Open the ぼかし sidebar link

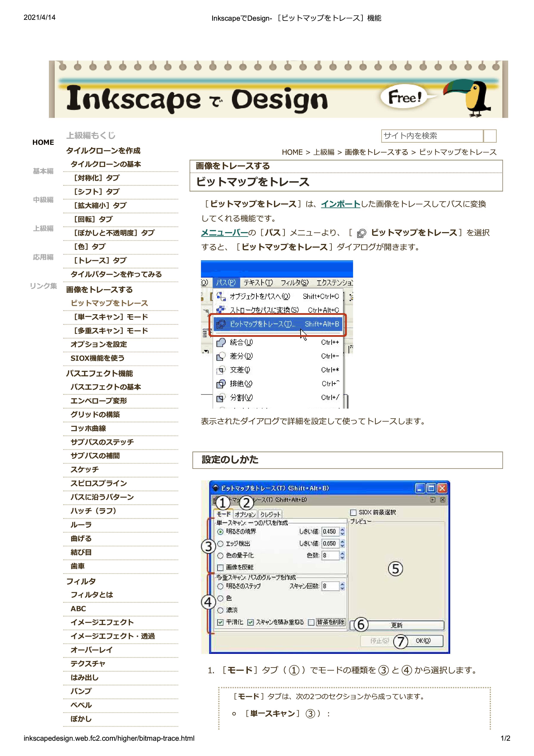click(81, 719)
